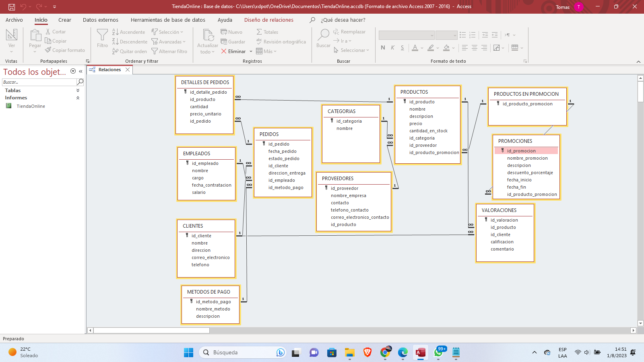Open the Ver view icon
This screenshot has width=644, height=362.
click(x=12, y=35)
